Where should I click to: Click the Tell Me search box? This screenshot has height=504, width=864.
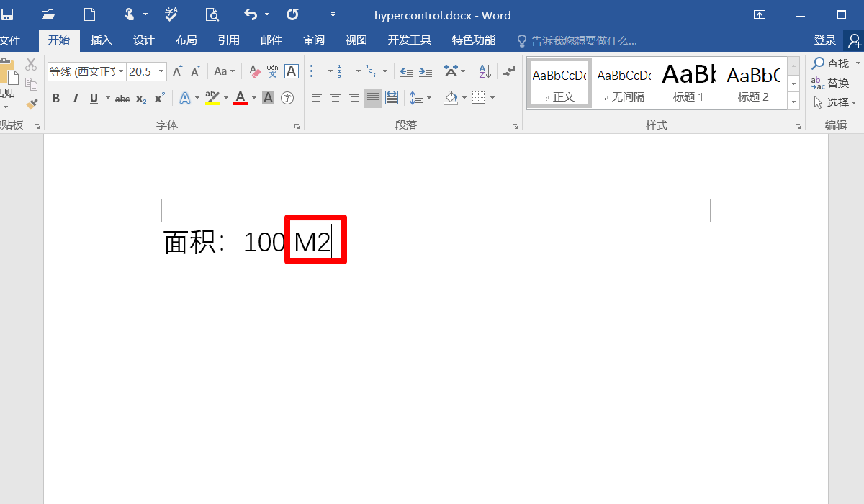click(583, 41)
